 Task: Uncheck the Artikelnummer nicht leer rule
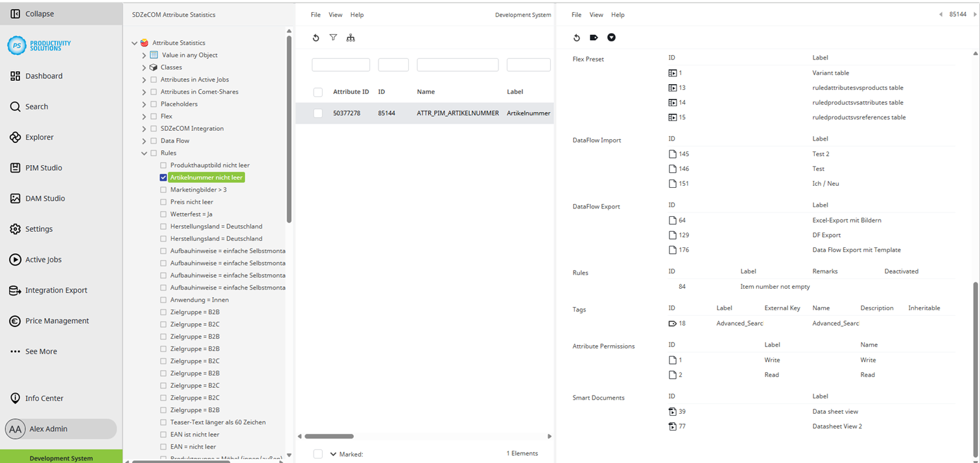tap(163, 177)
